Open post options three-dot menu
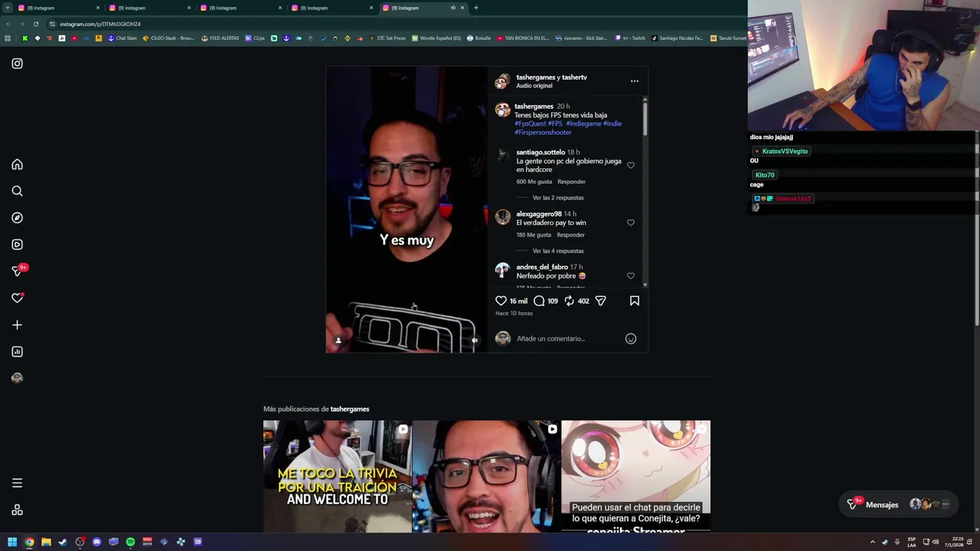Screen dimensions: 980x551 pyautogui.click(x=635, y=80)
